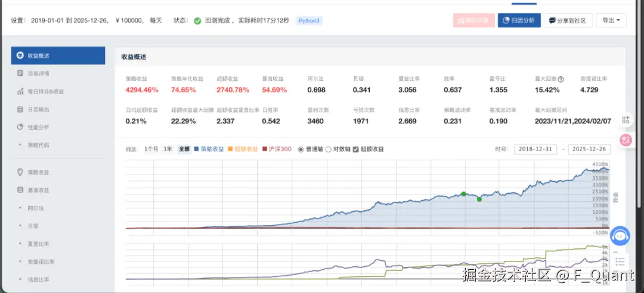This screenshot has height=293, width=644.
Task: Click the pink translate icon at right edge
Action: pos(626,141)
